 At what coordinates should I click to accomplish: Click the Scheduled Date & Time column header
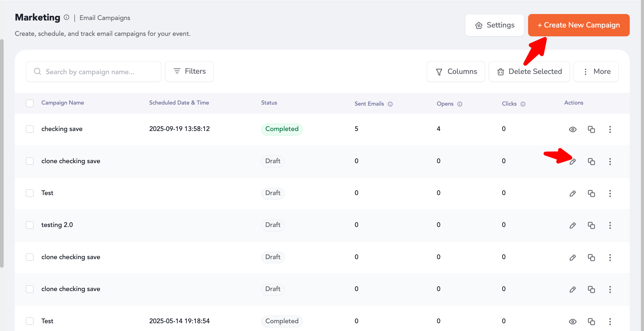(x=179, y=103)
